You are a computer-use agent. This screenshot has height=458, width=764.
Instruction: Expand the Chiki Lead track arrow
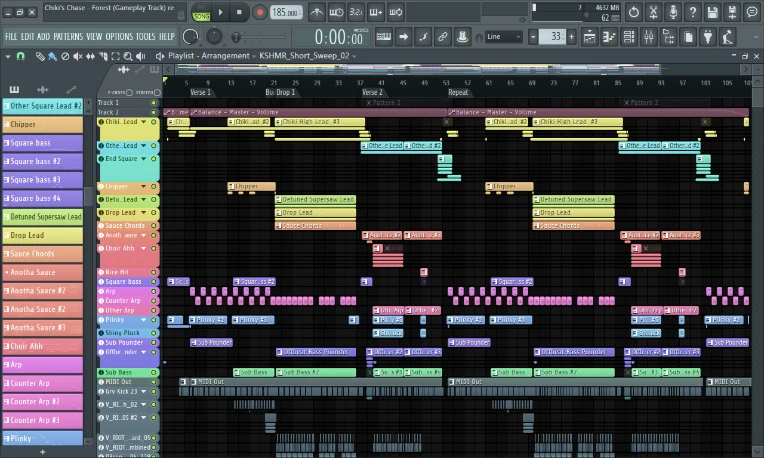click(x=144, y=122)
